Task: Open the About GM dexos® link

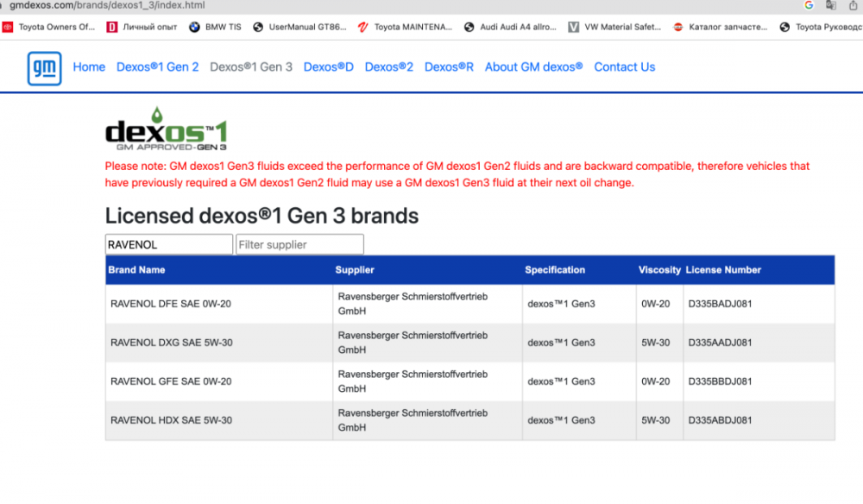Action: click(x=533, y=67)
